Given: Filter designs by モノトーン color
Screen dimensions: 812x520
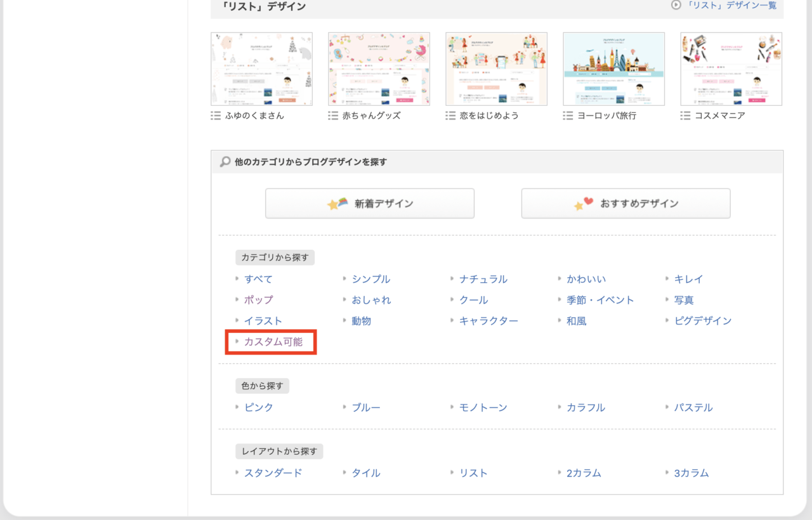Looking at the screenshot, I should point(483,407).
